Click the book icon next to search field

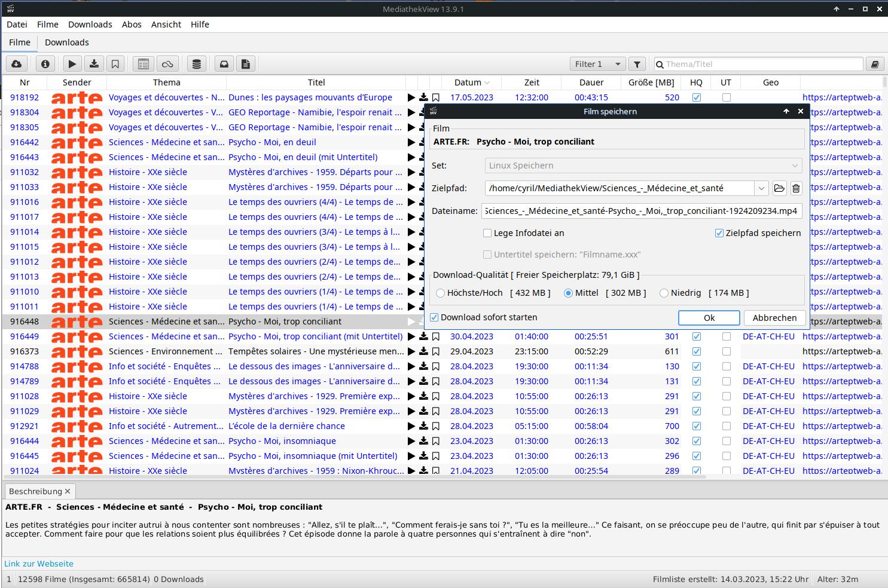pyautogui.click(x=875, y=64)
